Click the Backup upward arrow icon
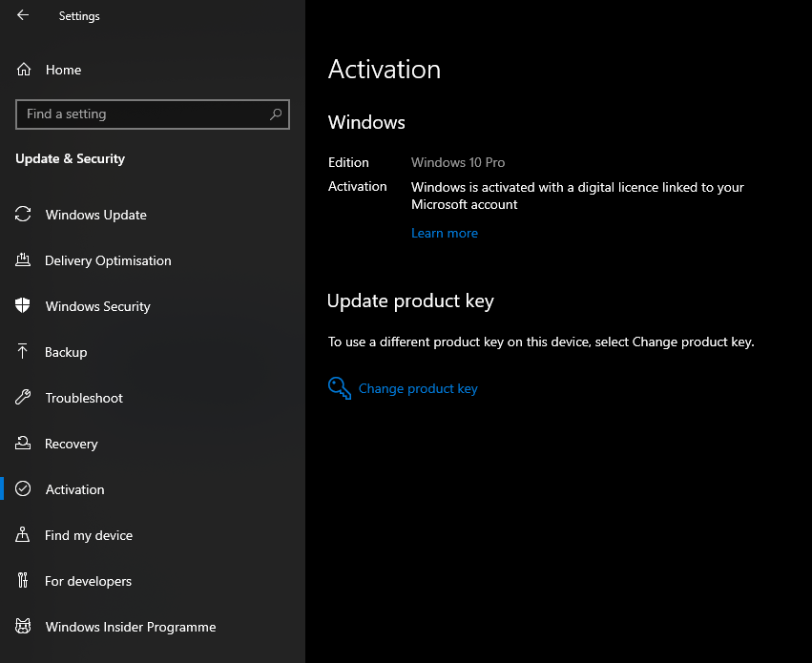The image size is (812, 663). click(22, 351)
